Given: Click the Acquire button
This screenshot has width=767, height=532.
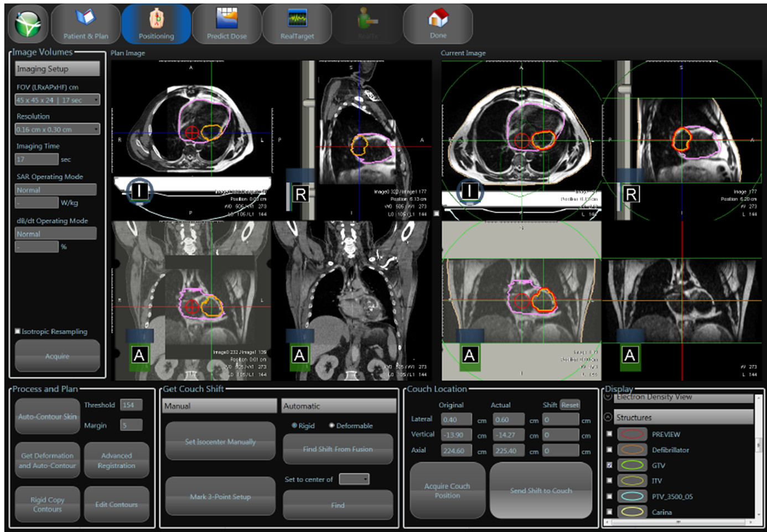Looking at the screenshot, I should coord(57,356).
